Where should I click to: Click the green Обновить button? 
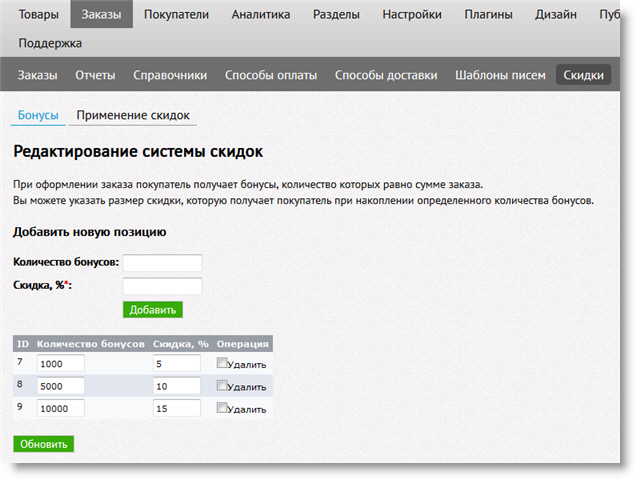[43, 444]
